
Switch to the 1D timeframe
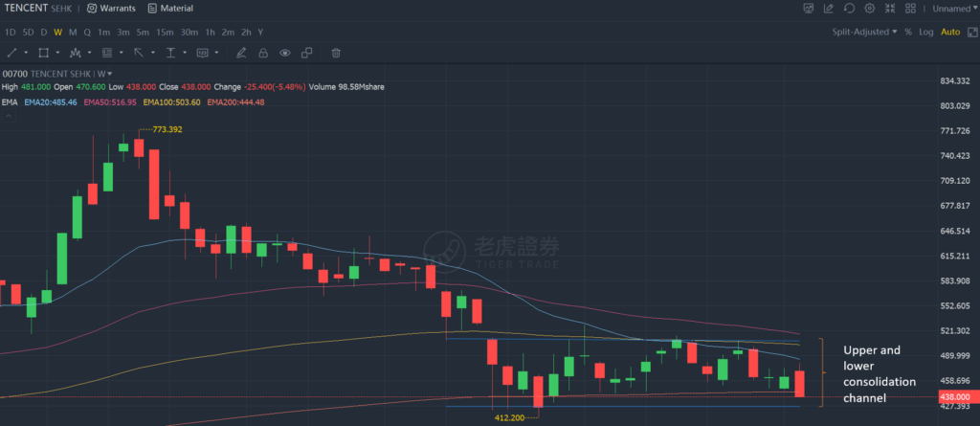pos(10,32)
